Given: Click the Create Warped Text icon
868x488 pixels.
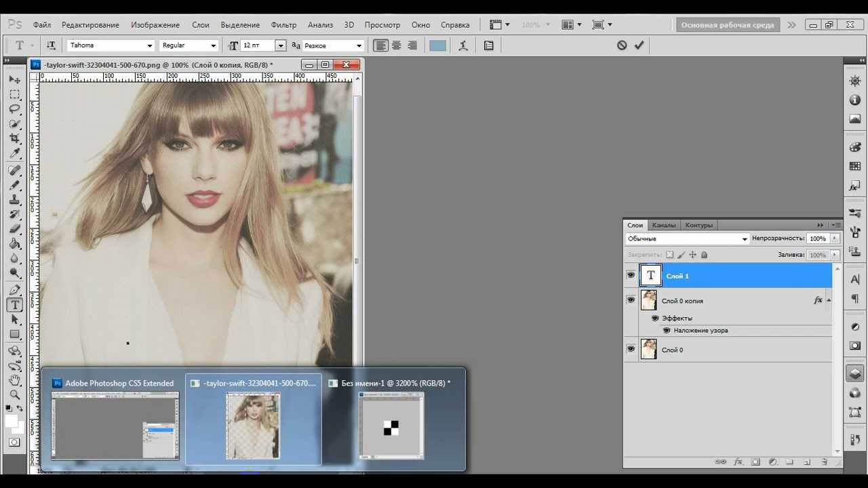Looking at the screenshot, I should [463, 45].
